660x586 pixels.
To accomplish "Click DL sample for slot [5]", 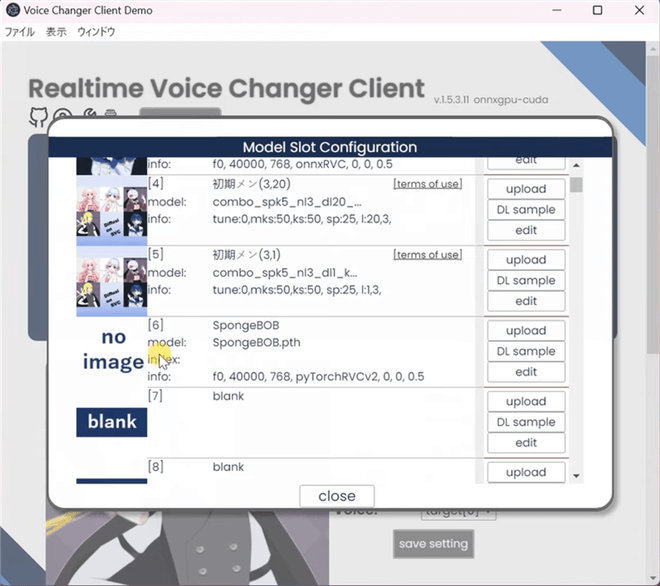I will 526,280.
